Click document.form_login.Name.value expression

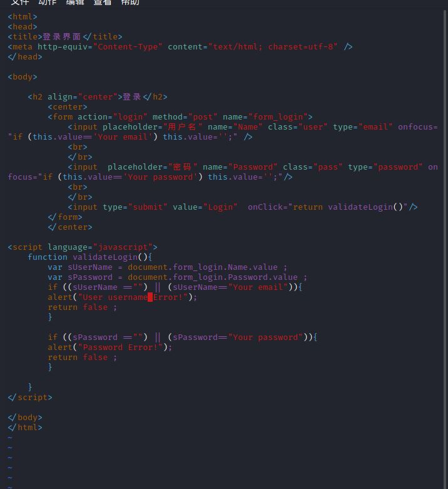(x=203, y=267)
